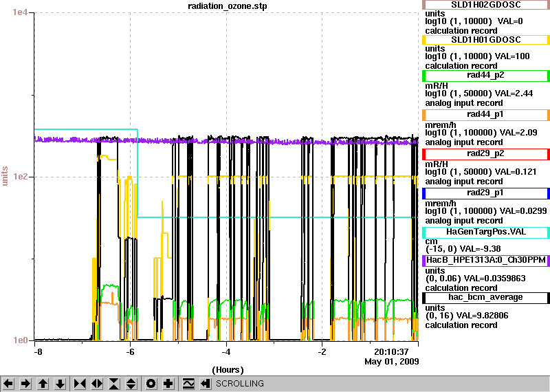Zoom in horizontally with the bowtie icon
The image size is (550, 392).
coord(80,384)
